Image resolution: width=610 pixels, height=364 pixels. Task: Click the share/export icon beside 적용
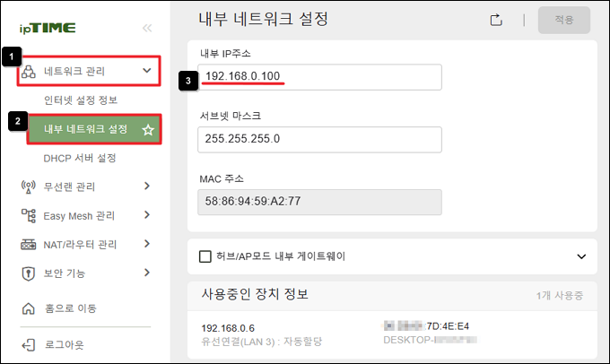coord(496,20)
